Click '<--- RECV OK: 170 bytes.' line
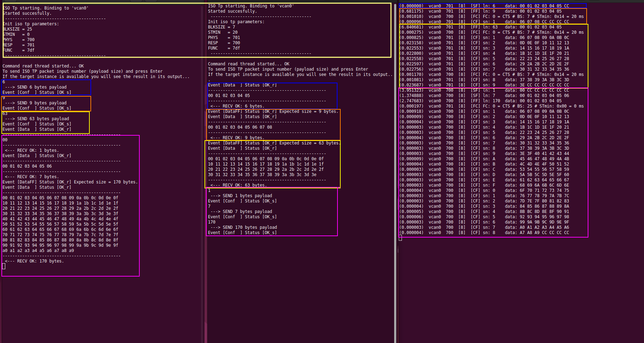Image resolution: width=644 pixels, height=343 pixels. [34, 261]
